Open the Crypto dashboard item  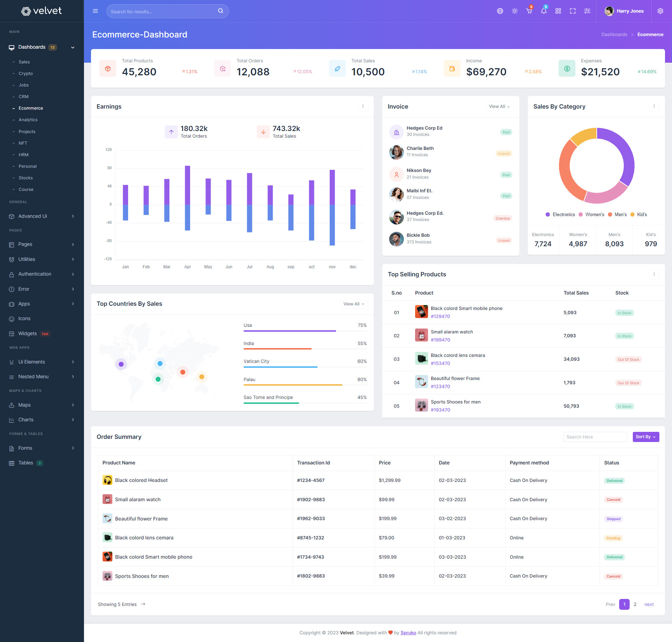pos(26,74)
